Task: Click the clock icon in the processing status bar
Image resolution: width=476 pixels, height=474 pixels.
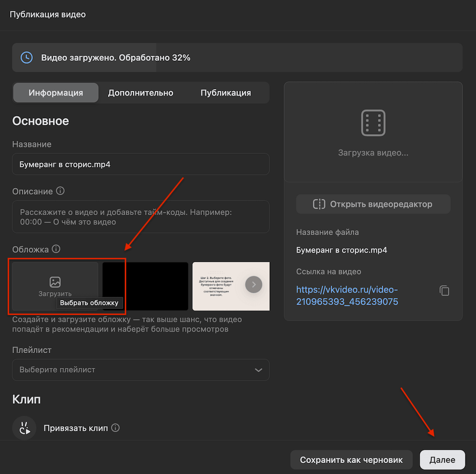Action: pyautogui.click(x=27, y=58)
